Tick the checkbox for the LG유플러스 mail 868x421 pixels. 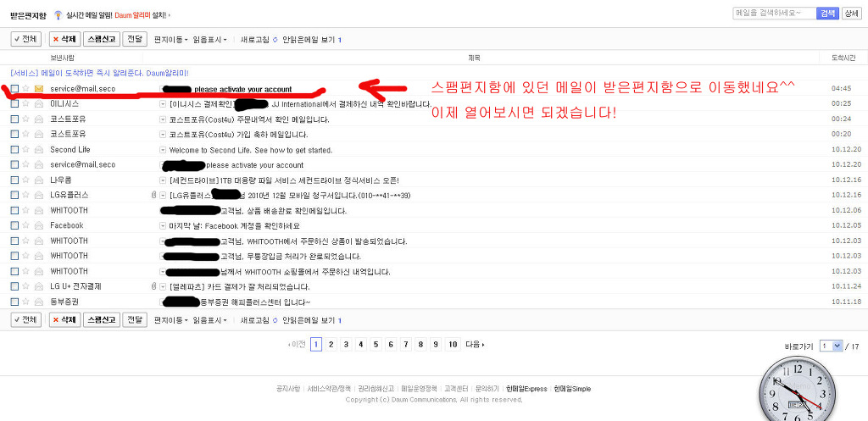[15, 196]
